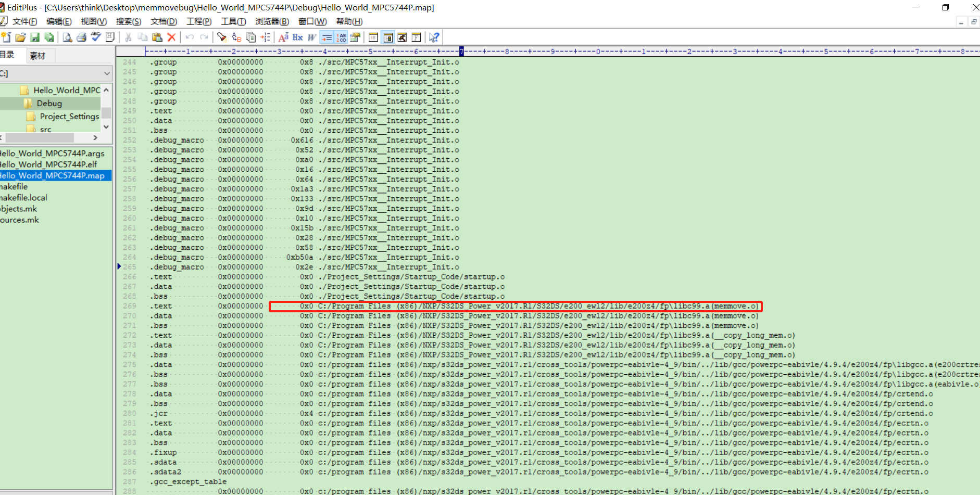
Task: Open the Replace dialog toolbar icon
Action: (235, 37)
